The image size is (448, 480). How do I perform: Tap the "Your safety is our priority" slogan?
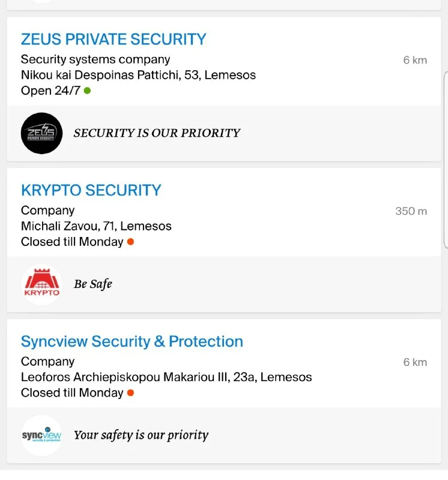(x=141, y=436)
